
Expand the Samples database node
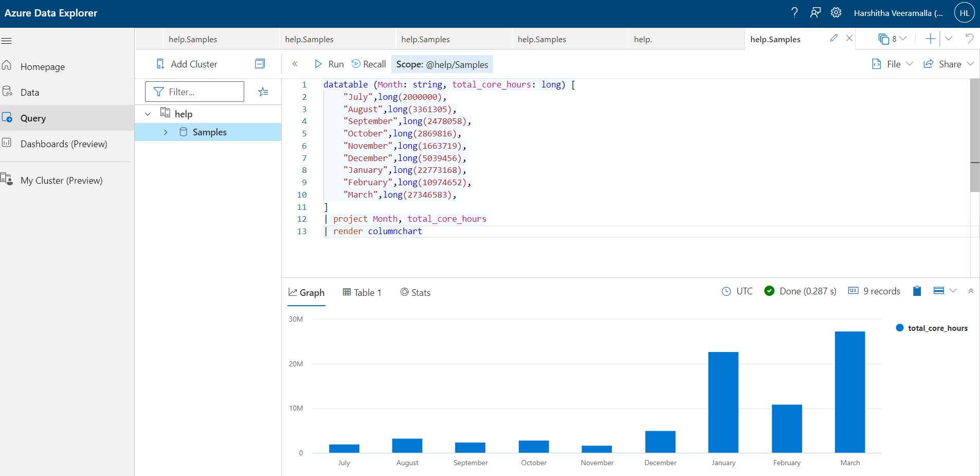[x=166, y=132]
